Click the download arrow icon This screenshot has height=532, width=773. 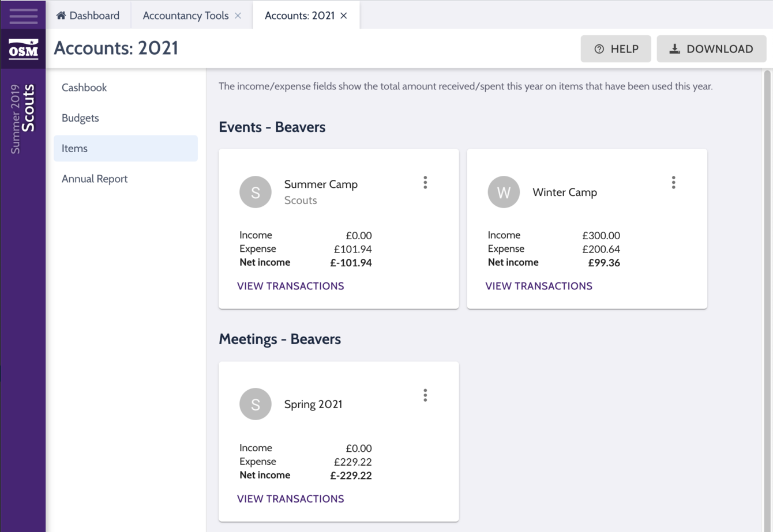674,48
